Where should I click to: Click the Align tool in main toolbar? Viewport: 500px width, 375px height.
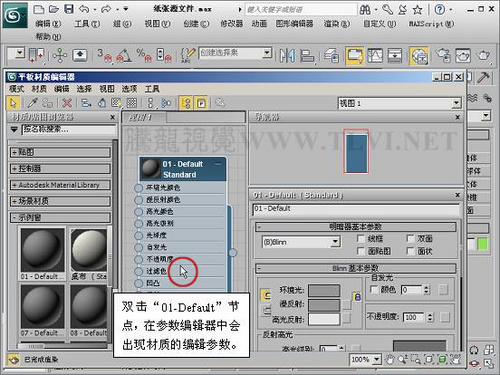point(307,55)
